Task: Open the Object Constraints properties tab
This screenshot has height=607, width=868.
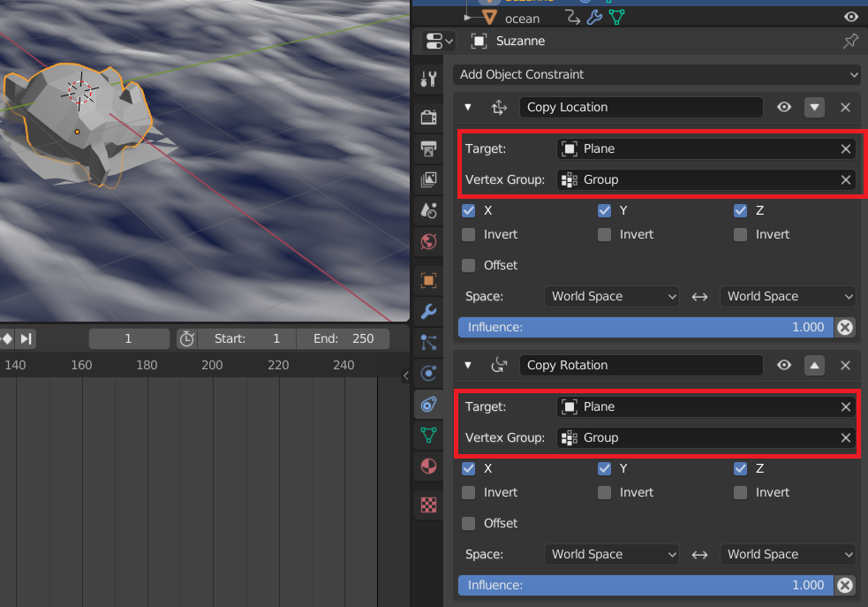Action: point(428,405)
